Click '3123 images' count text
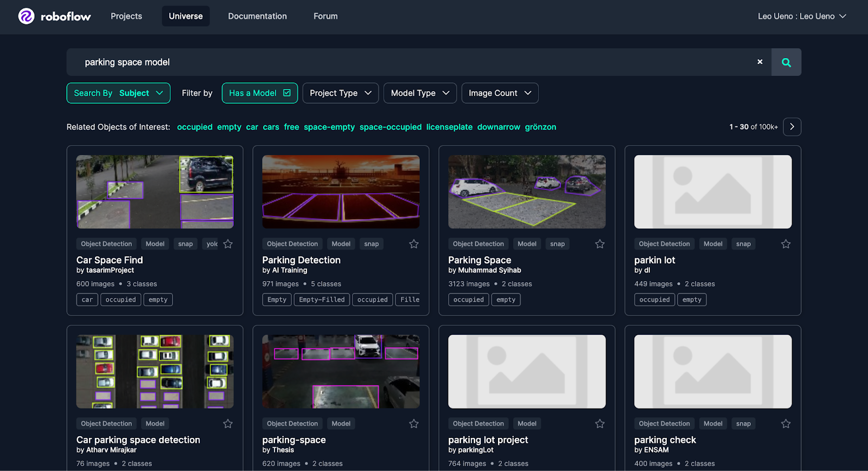868x471 pixels. 469,284
